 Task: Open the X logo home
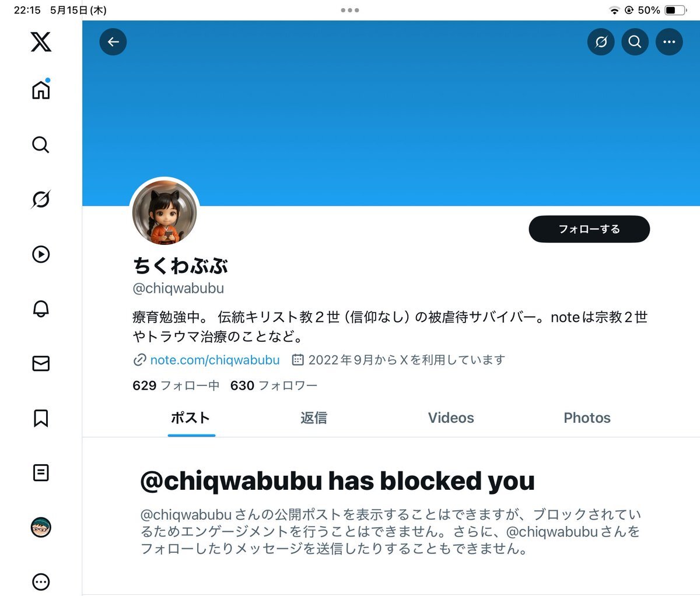tap(41, 42)
